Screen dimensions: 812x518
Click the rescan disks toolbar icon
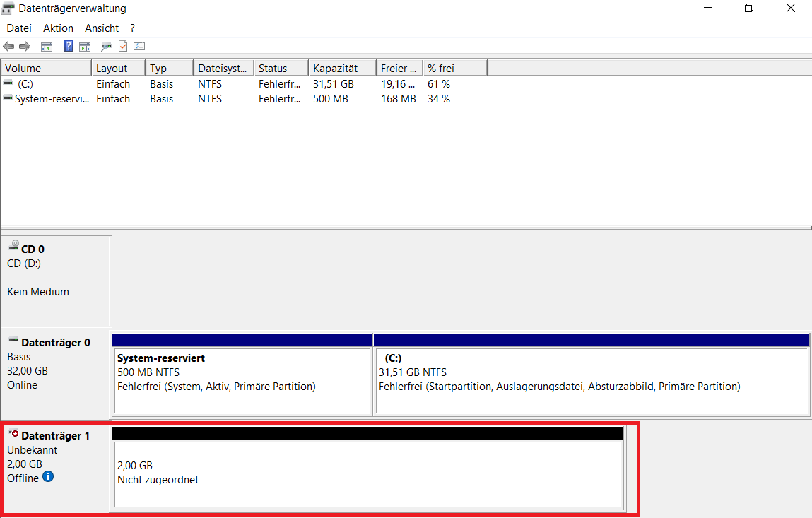pos(107,47)
